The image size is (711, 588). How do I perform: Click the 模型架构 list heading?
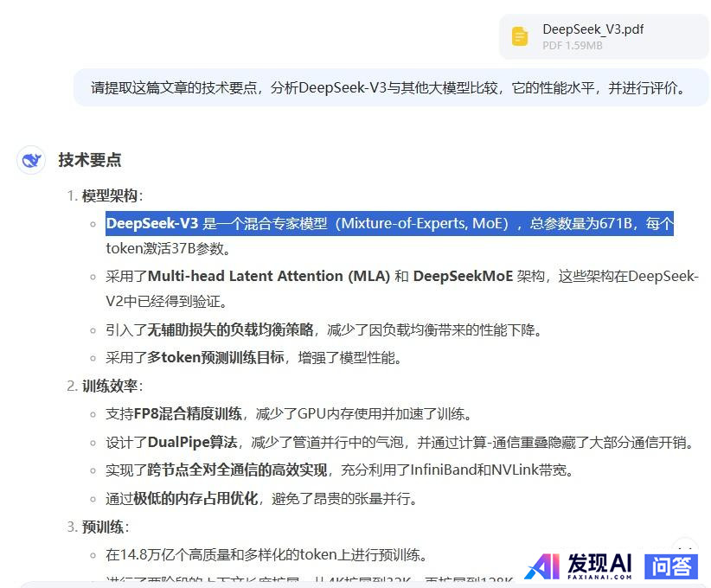click(110, 195)
